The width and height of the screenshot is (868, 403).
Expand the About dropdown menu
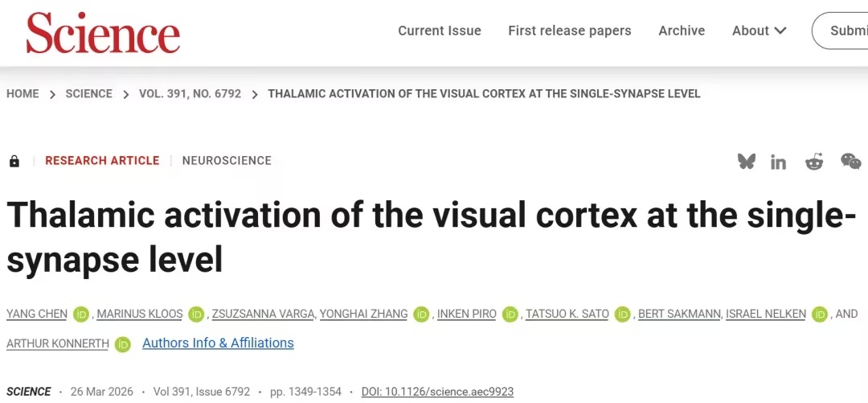[x=759, y=31]
